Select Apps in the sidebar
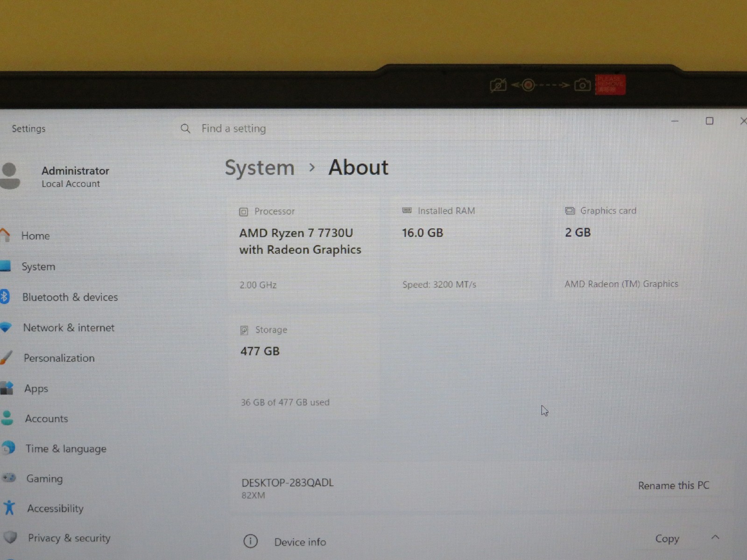 36,388
